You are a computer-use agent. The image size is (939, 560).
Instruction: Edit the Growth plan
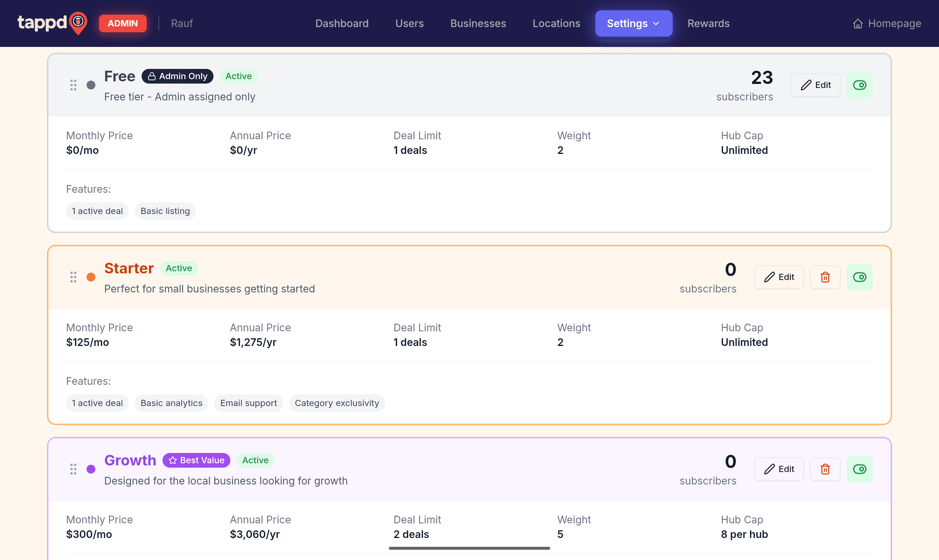pyautogui.click(x=779, y=469)
